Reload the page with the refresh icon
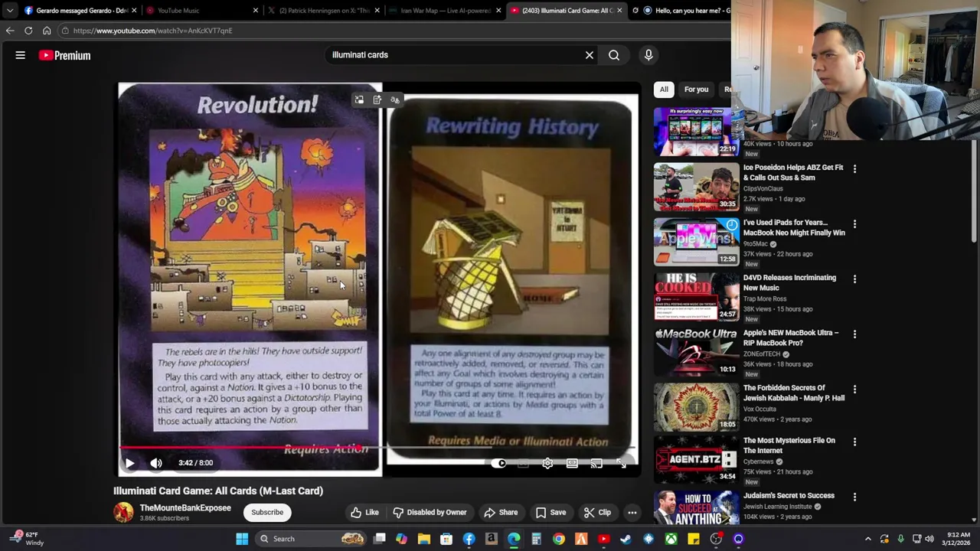980x551 pixels. click(28, 31)
